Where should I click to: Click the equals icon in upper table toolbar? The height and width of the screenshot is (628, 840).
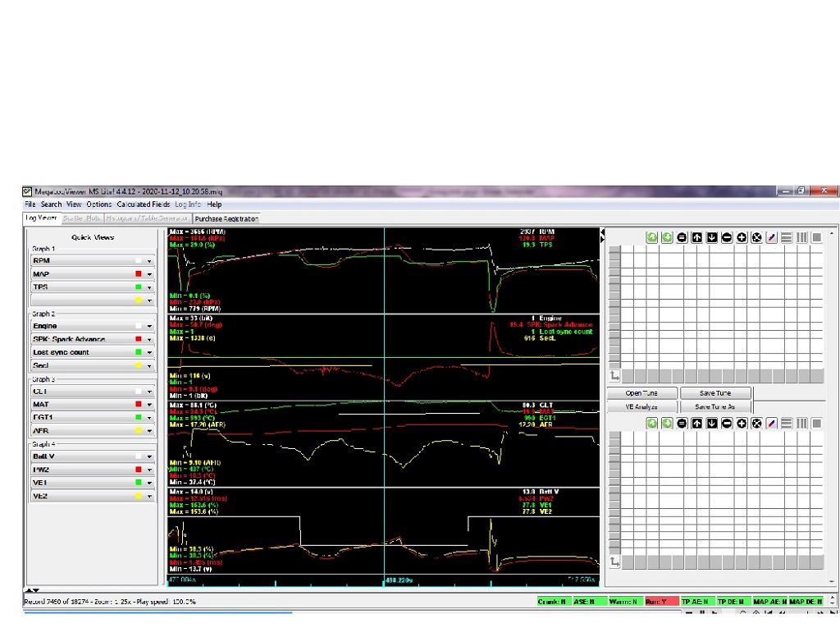point(682,237)
